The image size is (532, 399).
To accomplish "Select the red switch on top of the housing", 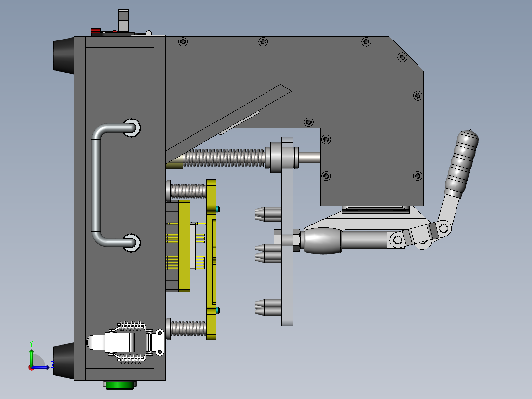I will point(96,32).
